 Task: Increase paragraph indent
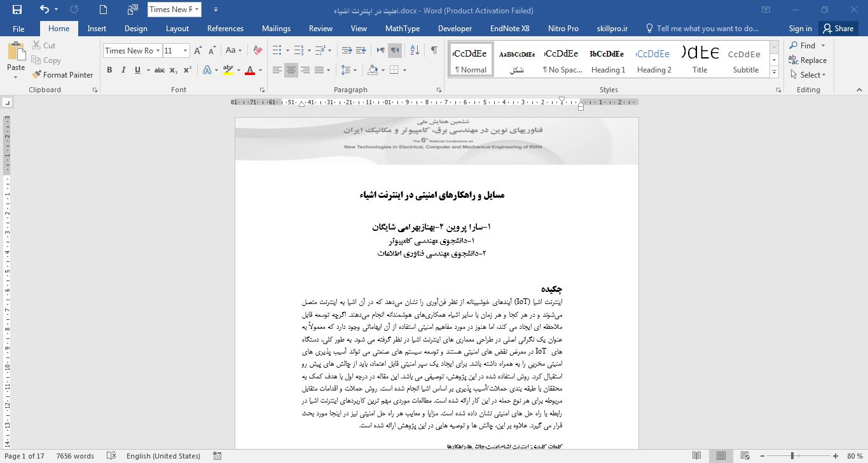click(x=361, y=50)
